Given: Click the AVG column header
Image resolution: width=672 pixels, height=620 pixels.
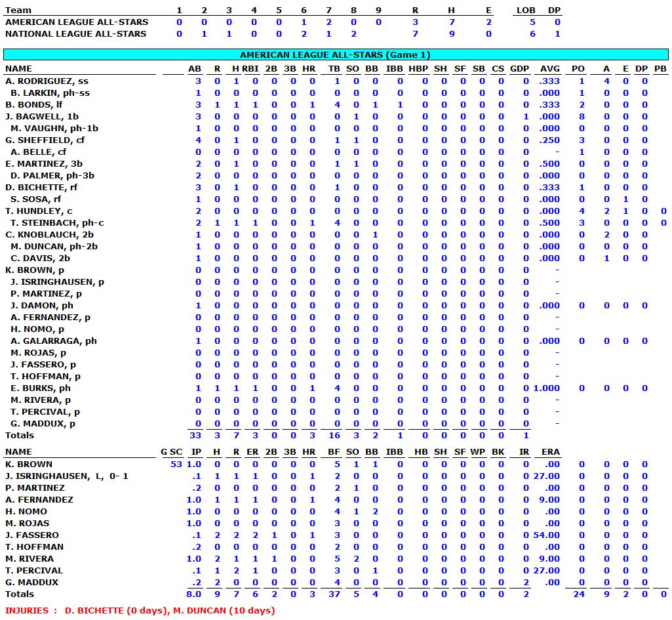Looking at the screenshot, I should pyautogui.click(x=550, y=69).
